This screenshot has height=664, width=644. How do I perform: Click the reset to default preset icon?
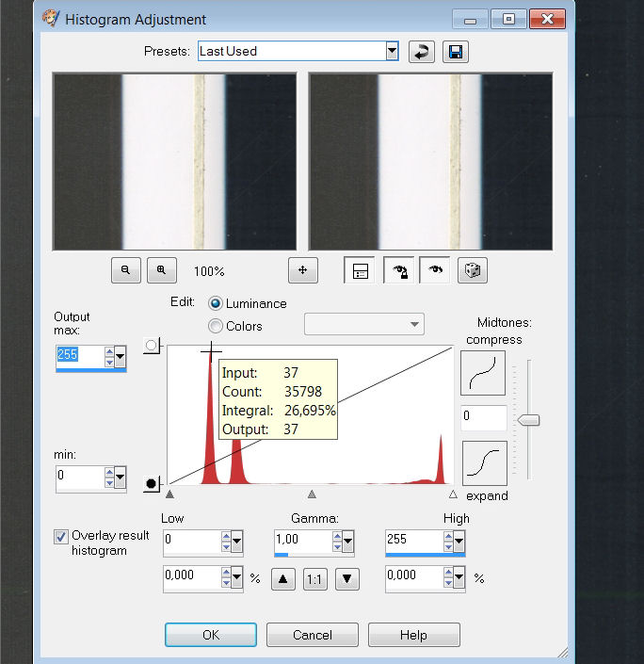[421, 52]
